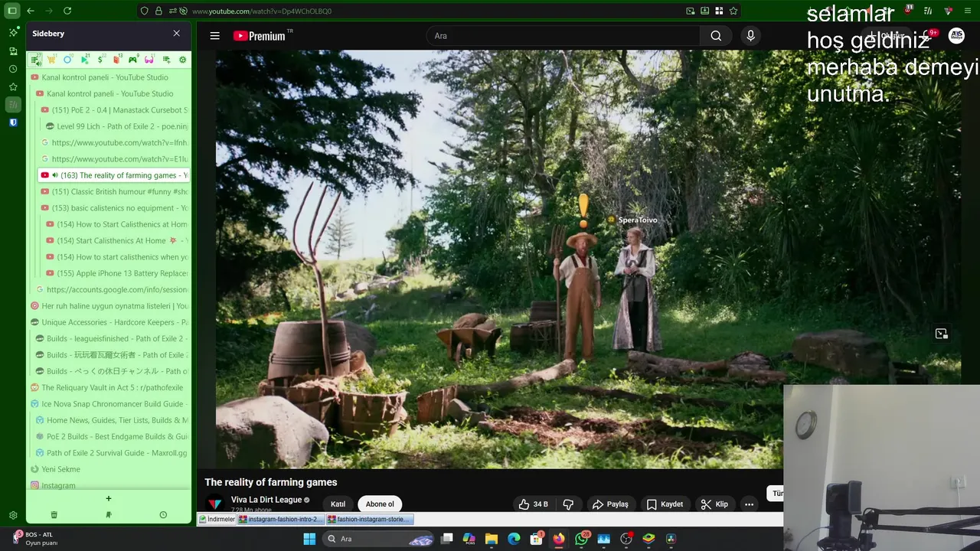
Task: Open Sidebery bookmarks bottom icon
Action: coord(108,515)
